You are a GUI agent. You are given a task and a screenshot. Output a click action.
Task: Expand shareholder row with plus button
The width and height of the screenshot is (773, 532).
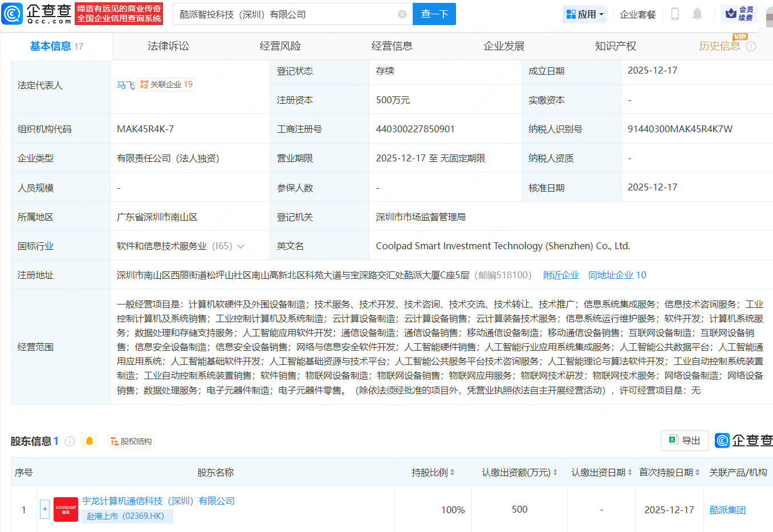[44, 509]
